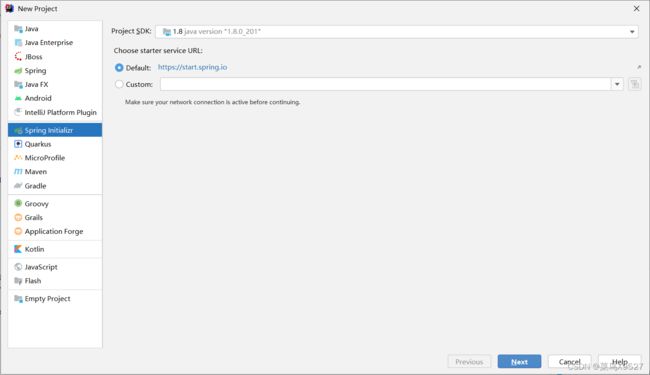
Task: Select the "IntelliJ Platform Plugin" text
Action: (61, 112)
